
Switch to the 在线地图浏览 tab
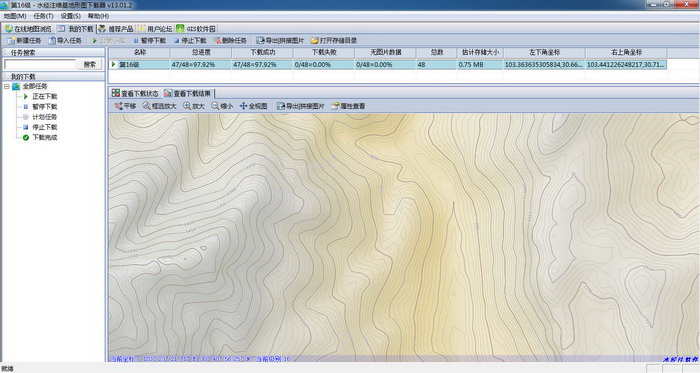28,29
